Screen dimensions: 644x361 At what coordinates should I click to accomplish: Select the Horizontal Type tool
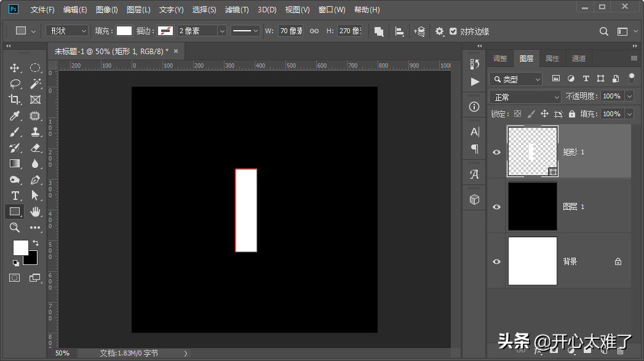click(x=15, y=196)
